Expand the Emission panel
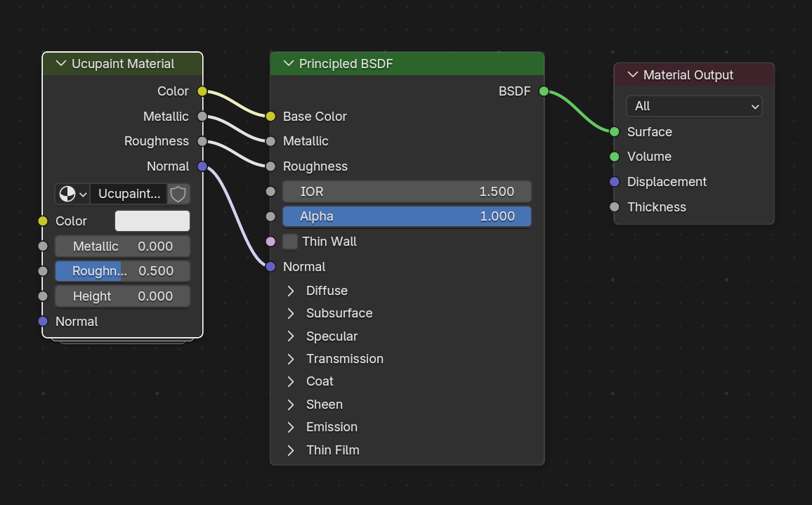This screenshot has height=505, width=812. 291,427
